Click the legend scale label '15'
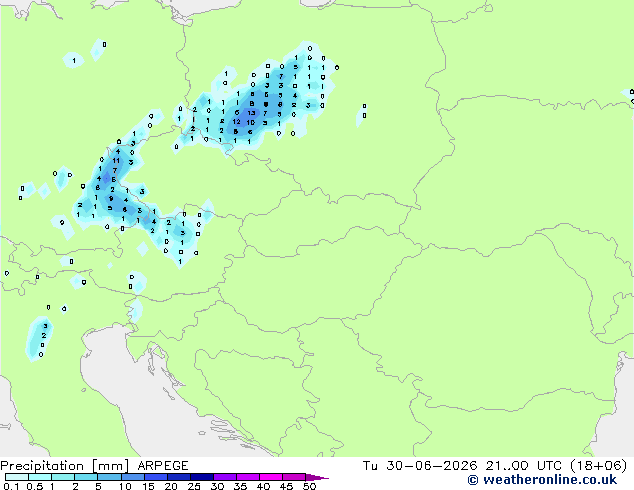The height and width of the screenshot is (490, 634). tap(148, 486)
